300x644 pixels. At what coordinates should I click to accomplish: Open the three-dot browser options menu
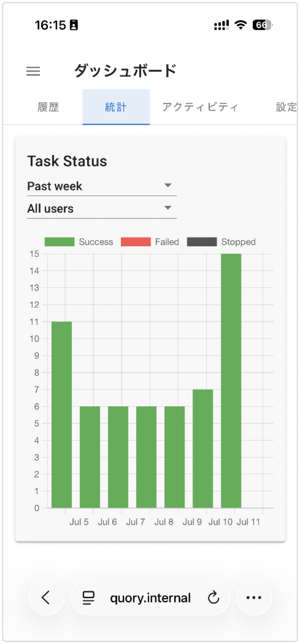click(254, 597)
